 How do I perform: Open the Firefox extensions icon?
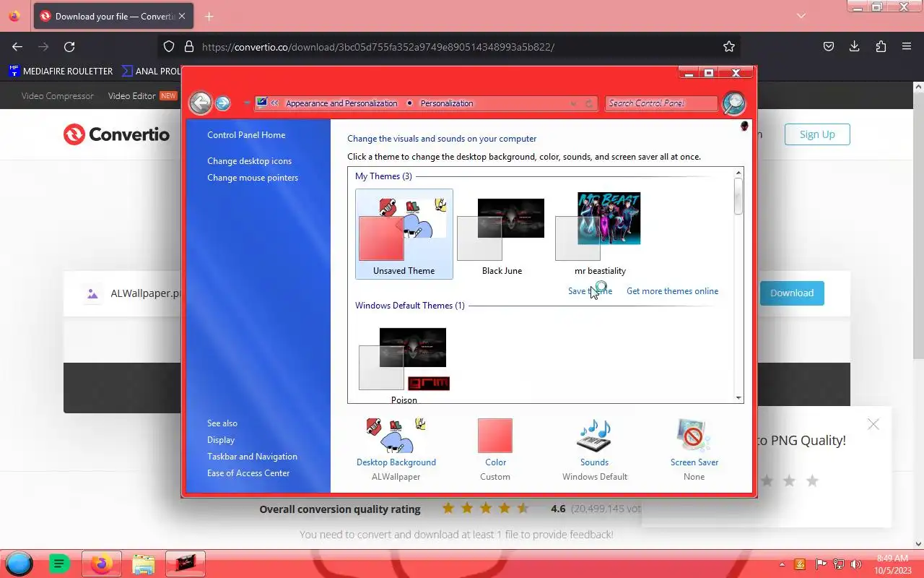(x=881, y=47)
